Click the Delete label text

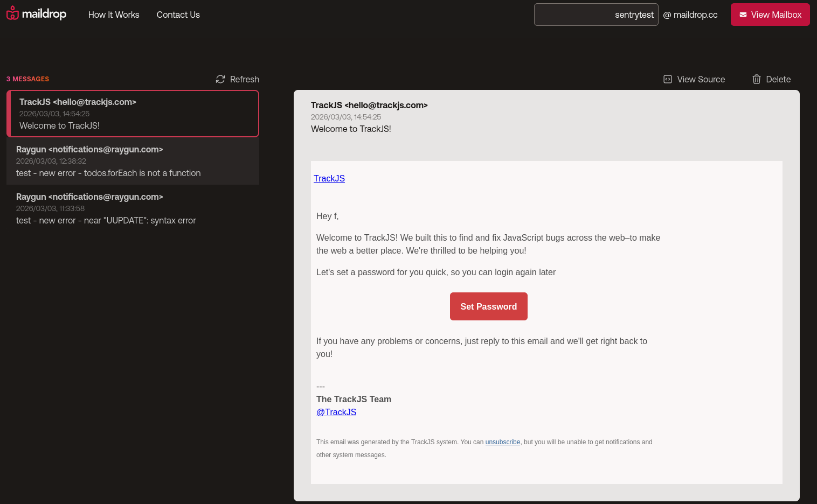click(x=778, y=79)
